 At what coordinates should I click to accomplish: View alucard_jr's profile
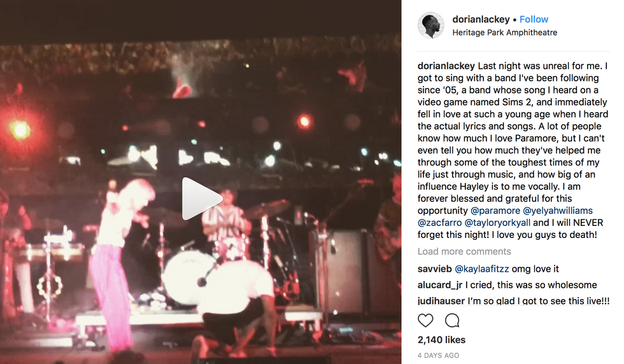(440, 285)
